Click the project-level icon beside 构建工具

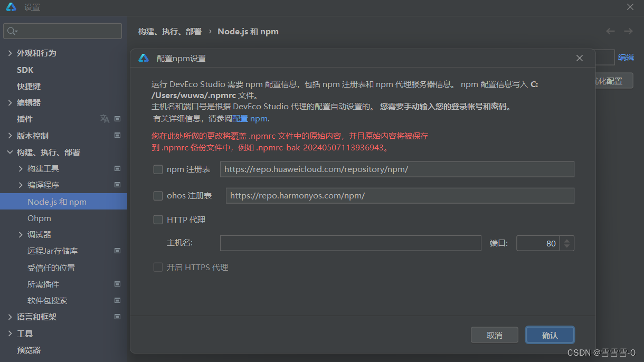click(x=117, y=168)
